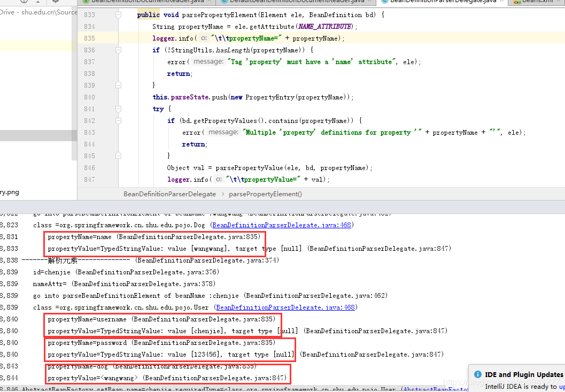Click console line 'propertyName=name'
This screenshot has height=392, width=565.
(x=153, y=237)
